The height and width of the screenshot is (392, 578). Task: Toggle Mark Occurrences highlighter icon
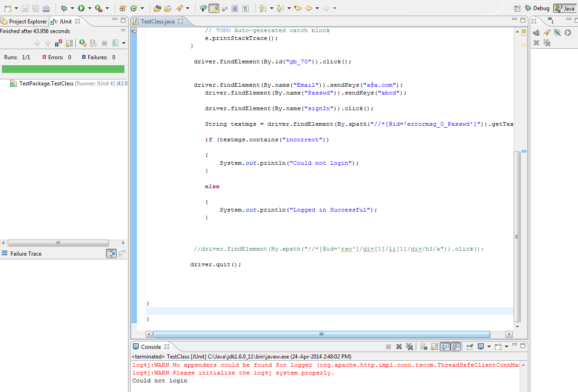pyautogui.click(x=214, y=8)
